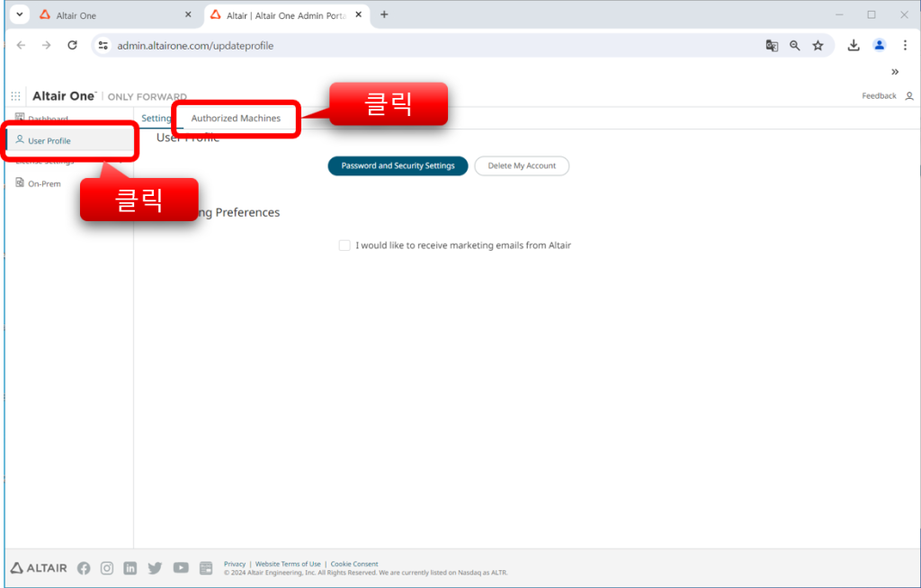Switch to Settings tab

coord(156,118)
